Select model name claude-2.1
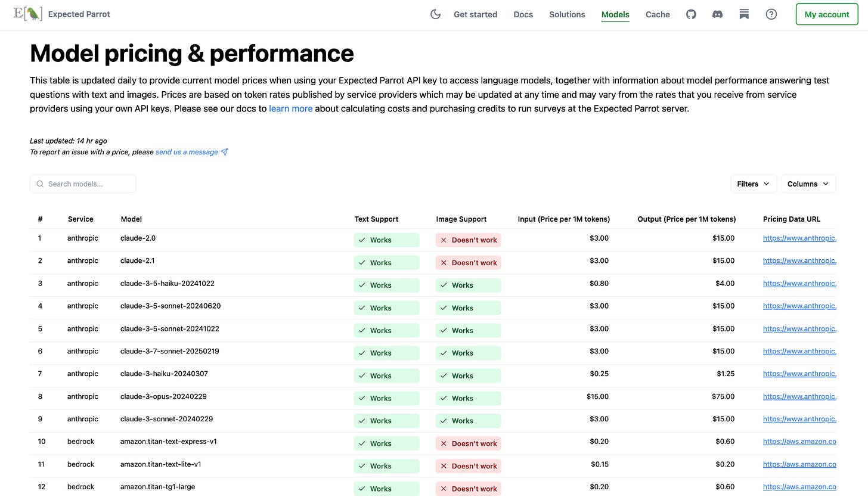Screen dimensions: 868x497 138,261
